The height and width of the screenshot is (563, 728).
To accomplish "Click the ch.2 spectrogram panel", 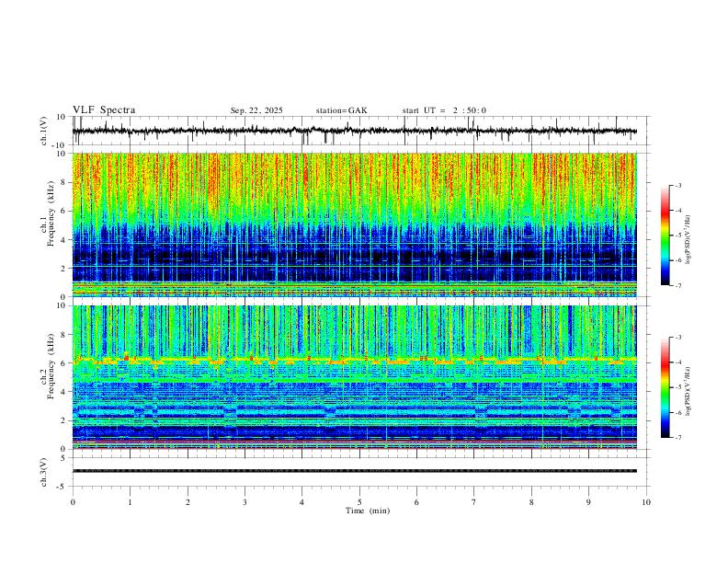I will click(x=354, y=377).
